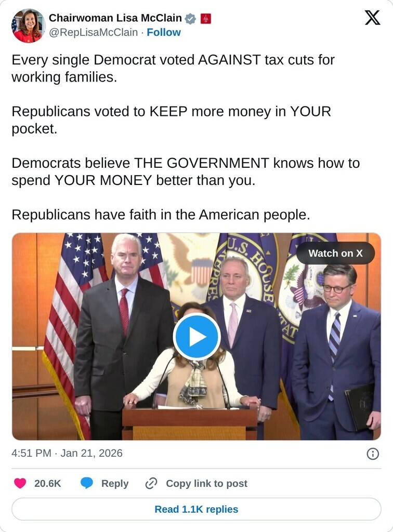Like the post with the heart icon

pyautogui.click(x=20, y=483)
